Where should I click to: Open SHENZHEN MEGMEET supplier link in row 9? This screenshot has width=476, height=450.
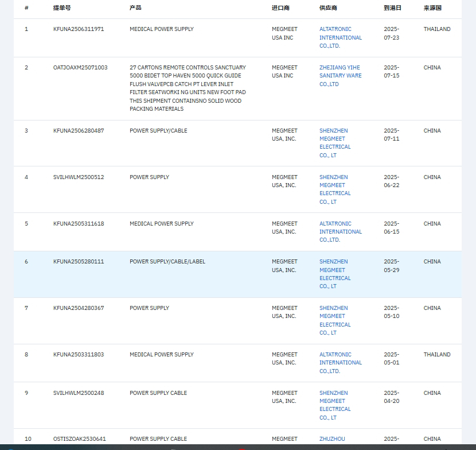pos(335,405)
